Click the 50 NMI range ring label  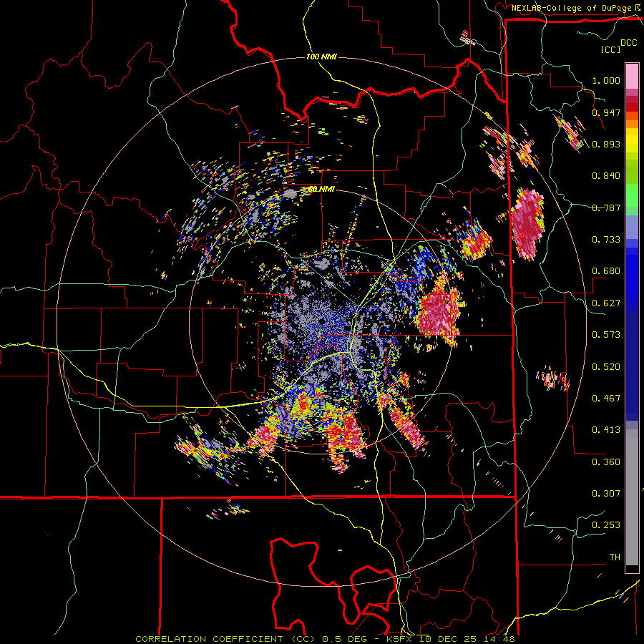[321, 190]
